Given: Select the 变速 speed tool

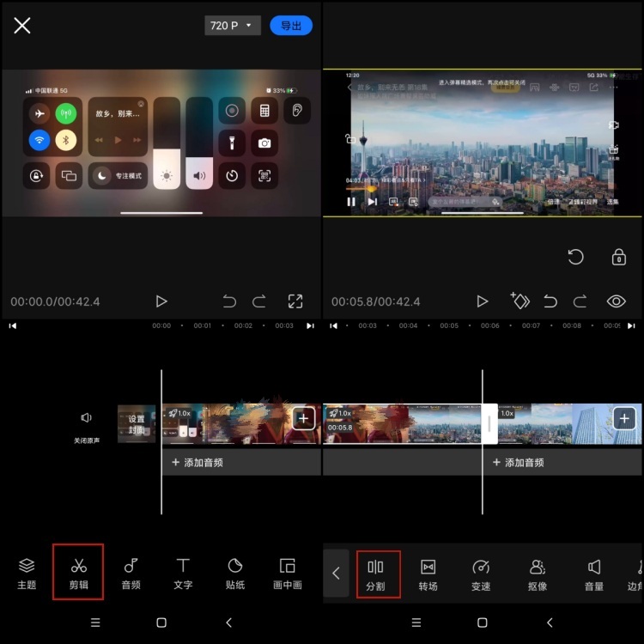Looking at the screenshot, I should click(x=481, y=575).
